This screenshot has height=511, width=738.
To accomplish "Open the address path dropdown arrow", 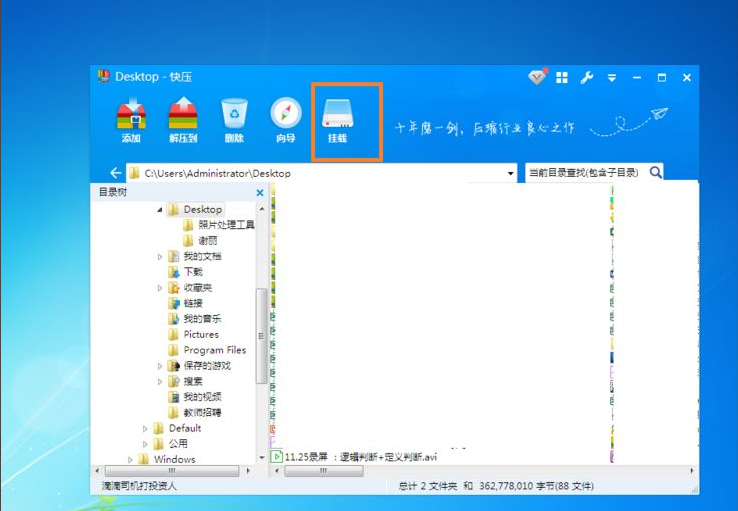I will click(511, 173).
